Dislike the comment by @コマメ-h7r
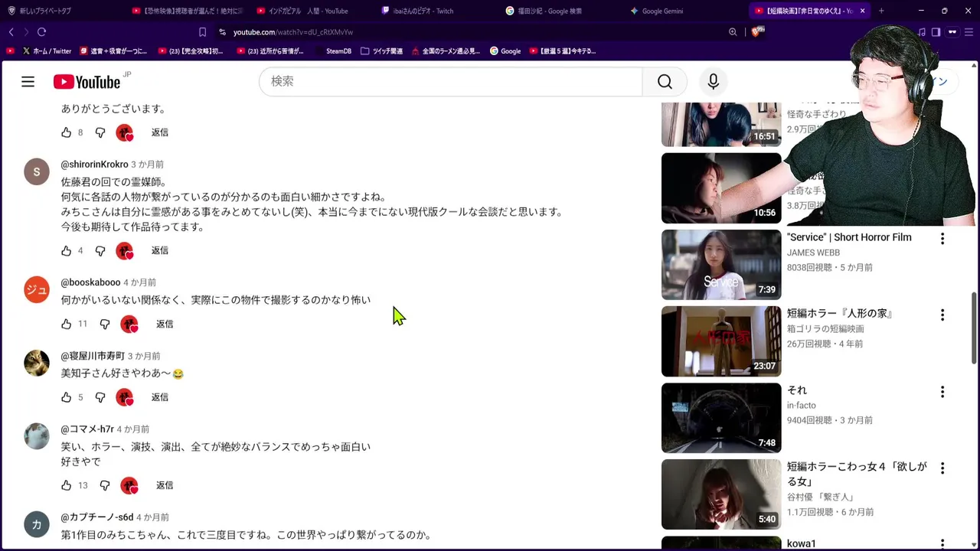 [x=105, y=485]
